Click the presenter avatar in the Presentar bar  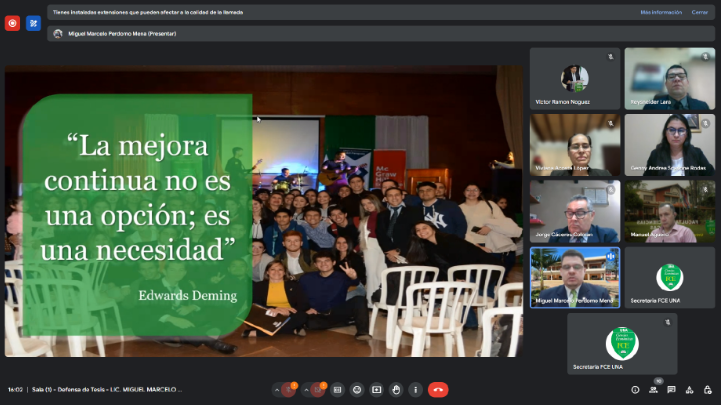coord(58,34)
